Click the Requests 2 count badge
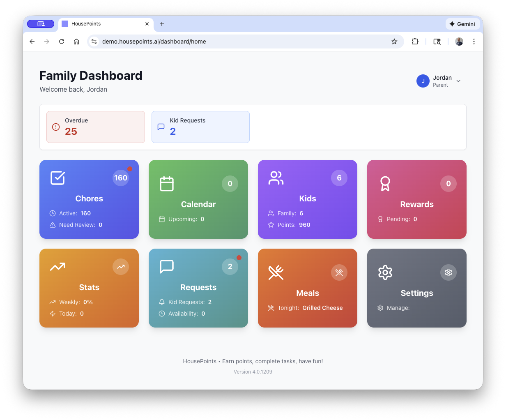Viewport: 506px width, 420px height. click(230, 267)
